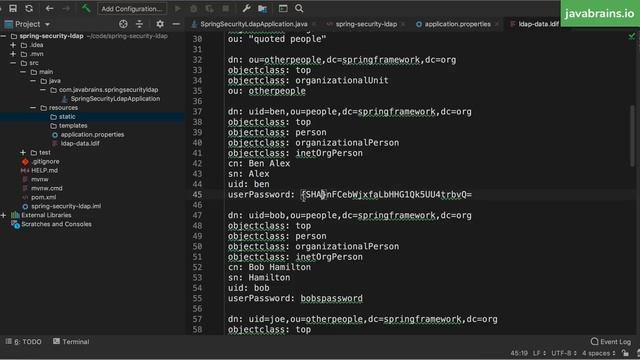Screen dimensions: 640x360
Task: Click the Save All toolbar icon
Action: coord(13,8)
